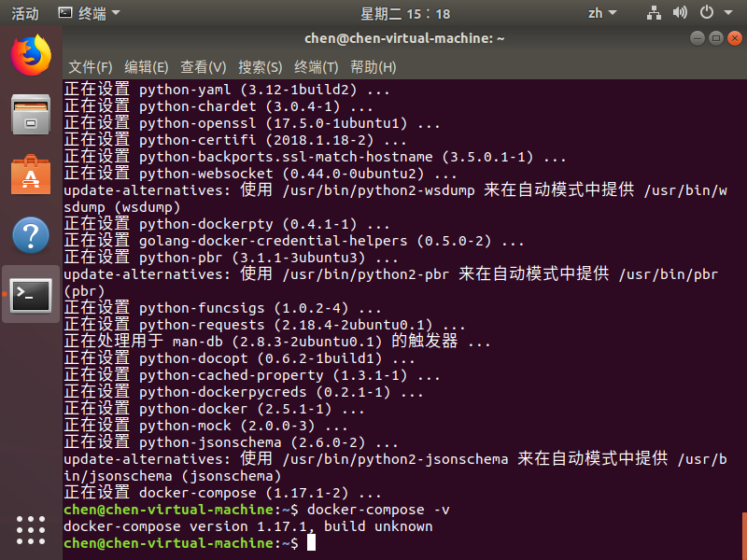The height and width of the screenshot is (560, 747).
Task: Open the Help dock icon
Action: (31, 235)
